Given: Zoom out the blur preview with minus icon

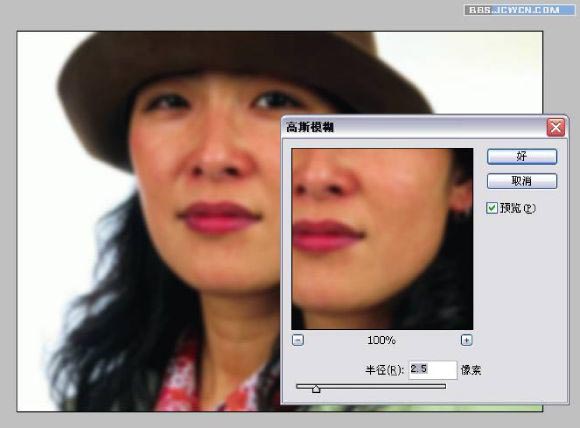Looking at the screenshot, I should [298, 340].
